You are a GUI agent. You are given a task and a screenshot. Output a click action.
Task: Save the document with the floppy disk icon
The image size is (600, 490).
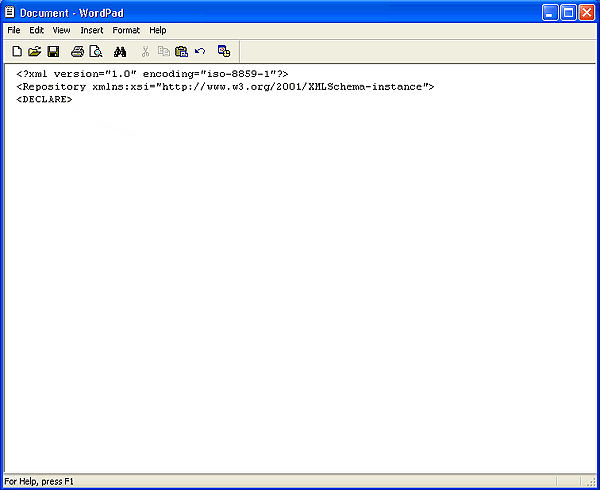pos(53,51)
